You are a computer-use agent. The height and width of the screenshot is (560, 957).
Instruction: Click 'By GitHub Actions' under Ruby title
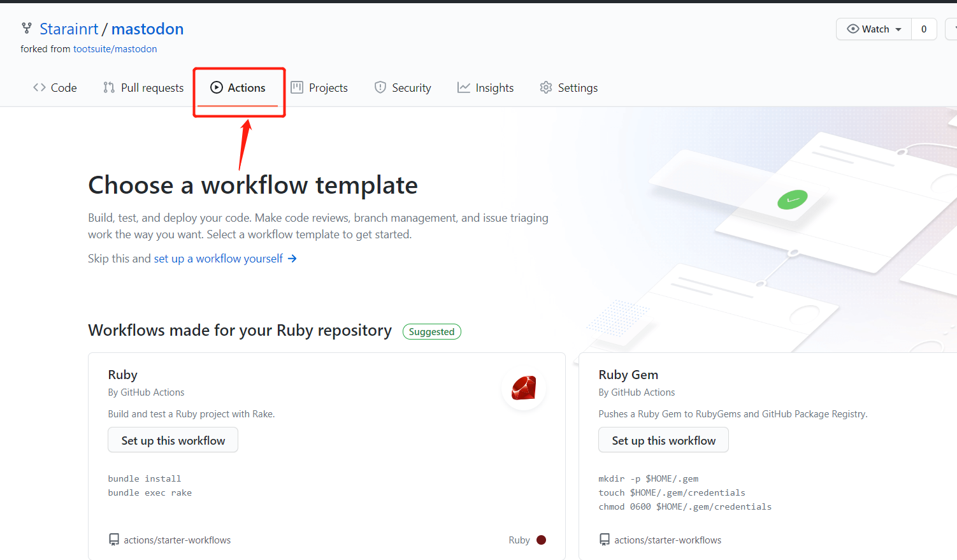tap(147, 392)
